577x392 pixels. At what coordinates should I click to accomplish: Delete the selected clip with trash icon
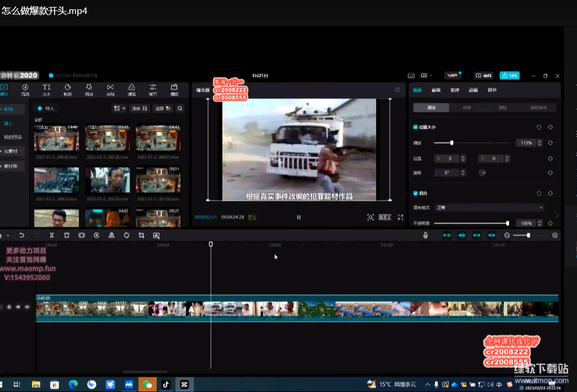(67, 235)
